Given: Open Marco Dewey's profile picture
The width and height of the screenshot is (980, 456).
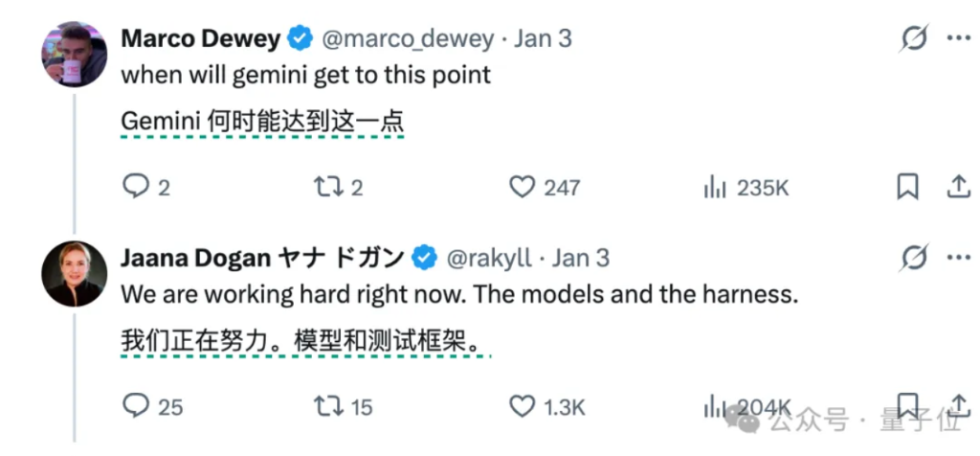Looking at the screenshot, I should 73,54.
